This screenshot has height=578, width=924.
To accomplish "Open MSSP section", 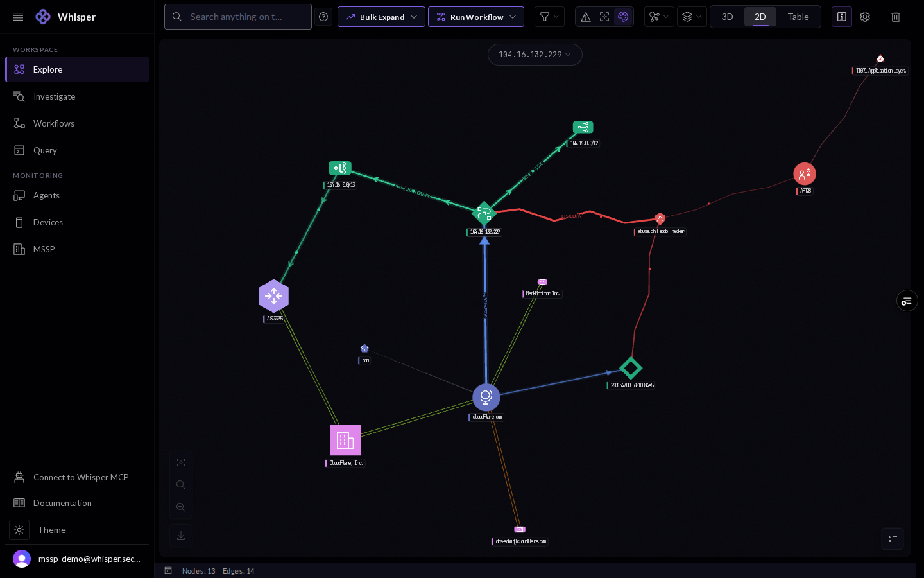I will click(77, 249).
